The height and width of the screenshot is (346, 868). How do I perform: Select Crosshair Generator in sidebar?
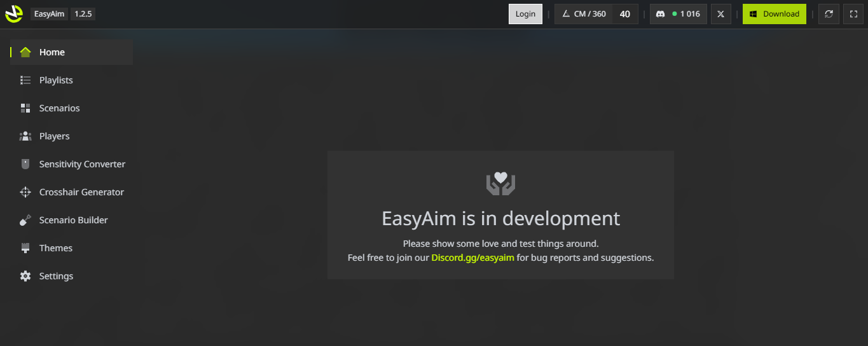pos(71,192)
